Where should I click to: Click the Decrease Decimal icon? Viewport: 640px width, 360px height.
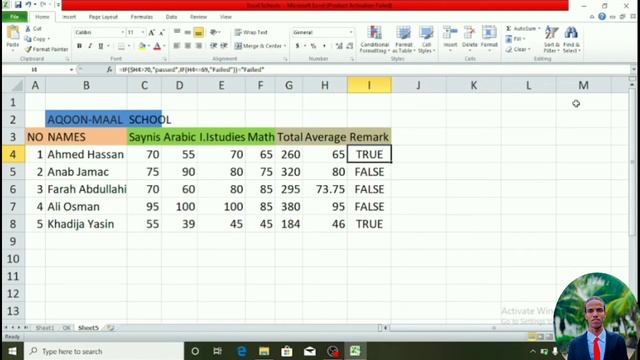350,46
